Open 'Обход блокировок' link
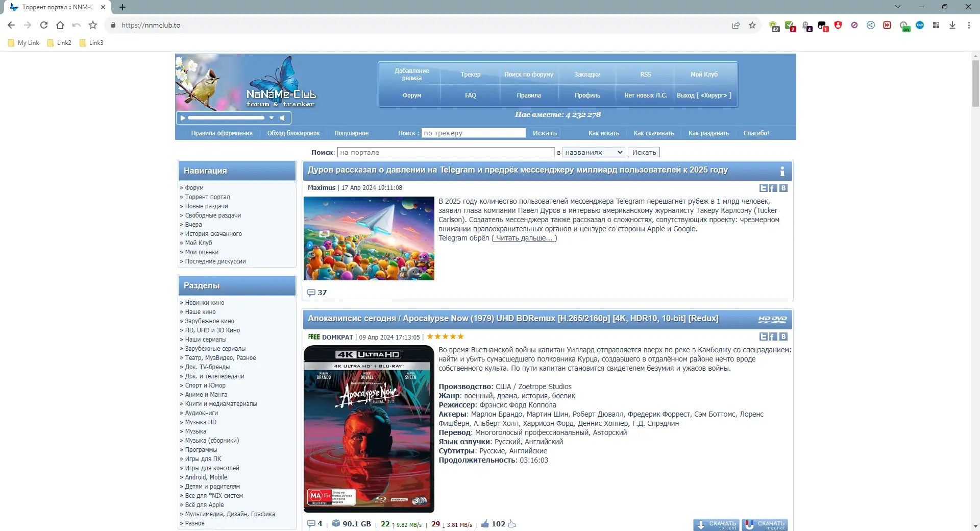The image size is (980, 531). click(x=293, y=133)
